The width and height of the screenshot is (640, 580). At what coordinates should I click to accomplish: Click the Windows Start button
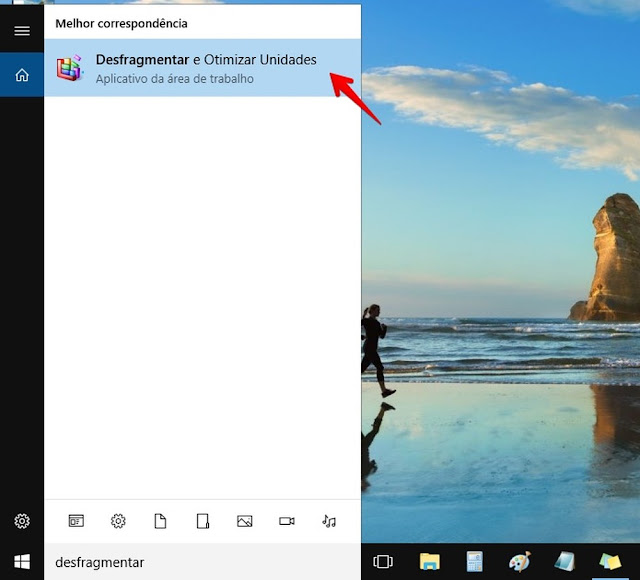[22, 562]
